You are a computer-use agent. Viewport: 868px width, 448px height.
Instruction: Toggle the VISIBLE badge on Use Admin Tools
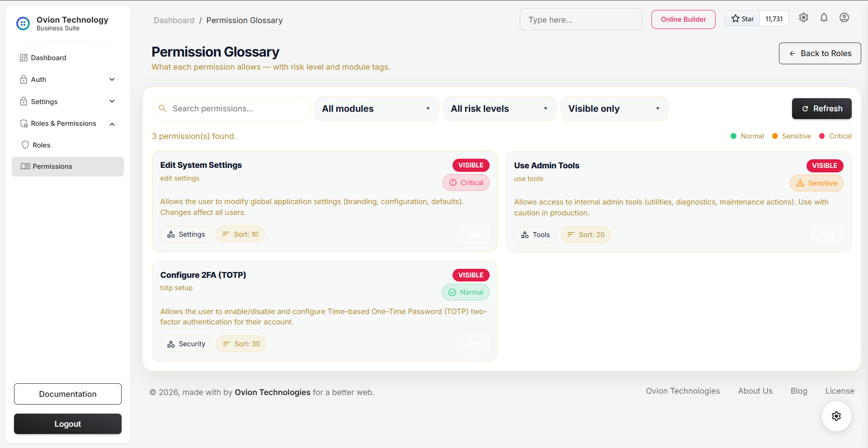pyautogui.click(x=825, y=166)
